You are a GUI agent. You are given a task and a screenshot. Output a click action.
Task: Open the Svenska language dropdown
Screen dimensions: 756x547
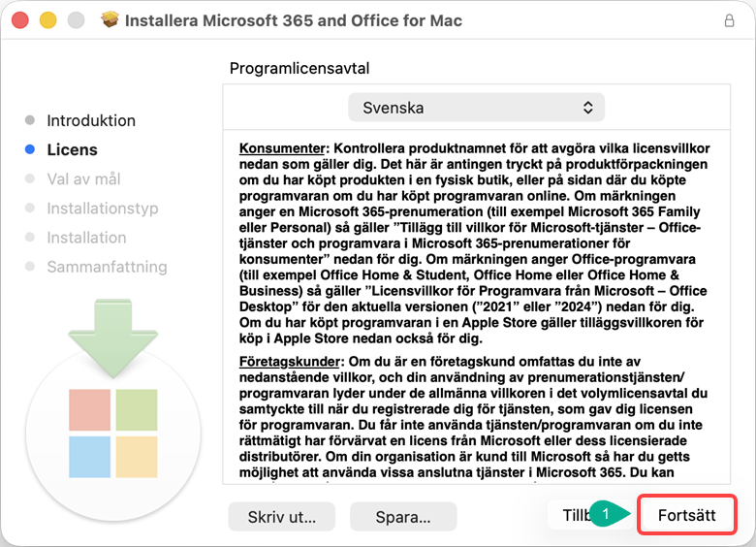[476, 108]
